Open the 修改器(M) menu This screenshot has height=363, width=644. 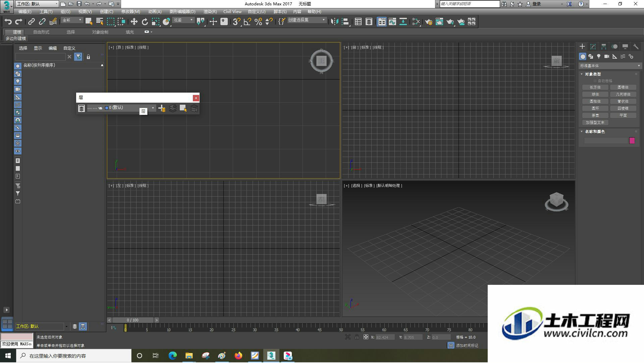tap(131, 12)
